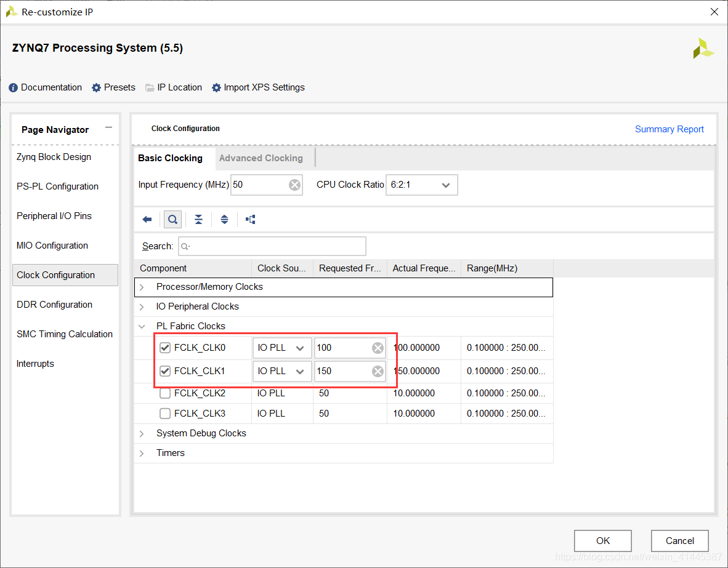728x568 pixels.
Task: Enable the FCLK_CLK3 checkbox
Action: [x=165, y=414]
